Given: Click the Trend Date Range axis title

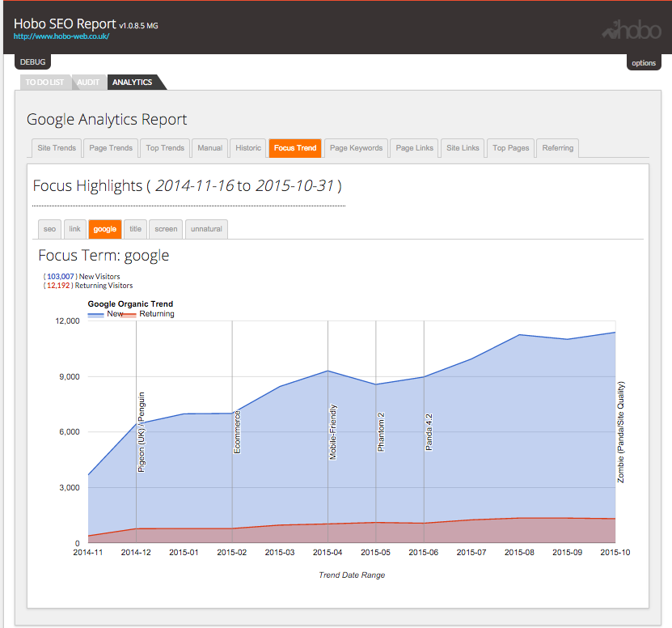Looking at the screenshot, I should 352,575.
